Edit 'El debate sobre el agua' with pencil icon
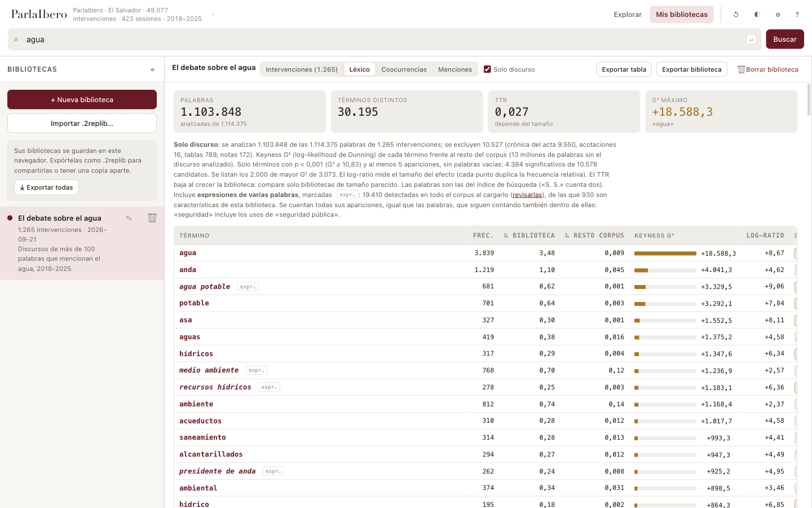 (129, 218)
